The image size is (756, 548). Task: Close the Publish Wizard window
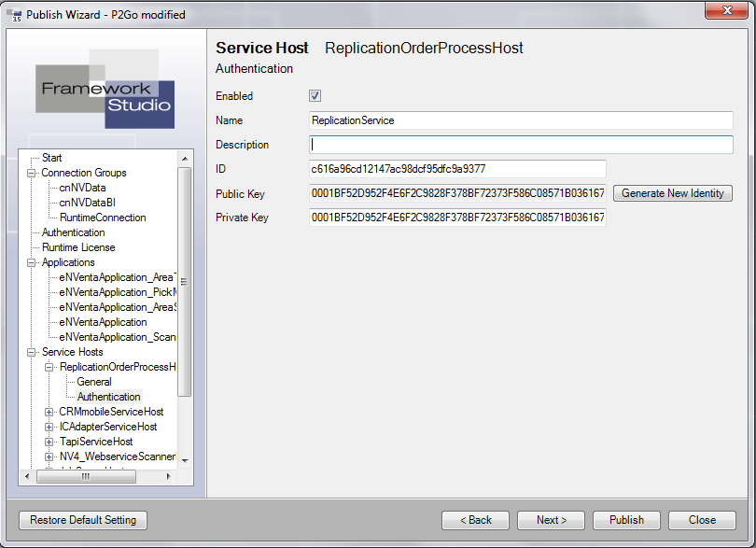(x=726, y=10)
